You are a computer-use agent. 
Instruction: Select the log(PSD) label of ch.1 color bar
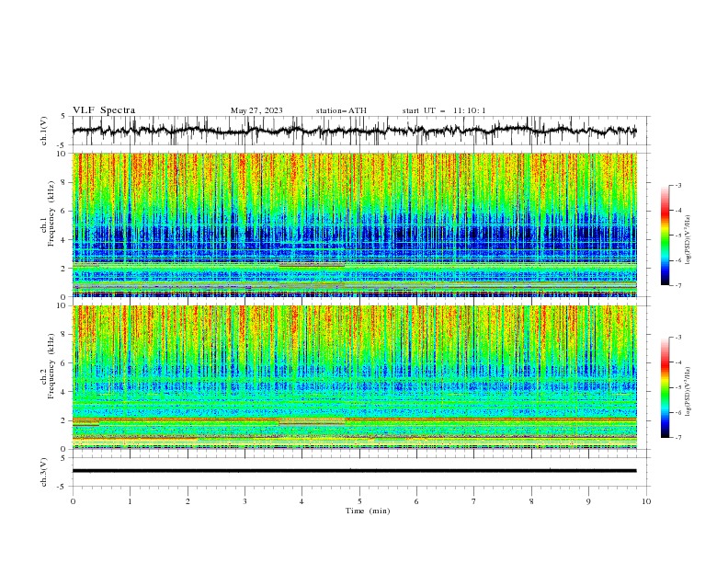688,240
